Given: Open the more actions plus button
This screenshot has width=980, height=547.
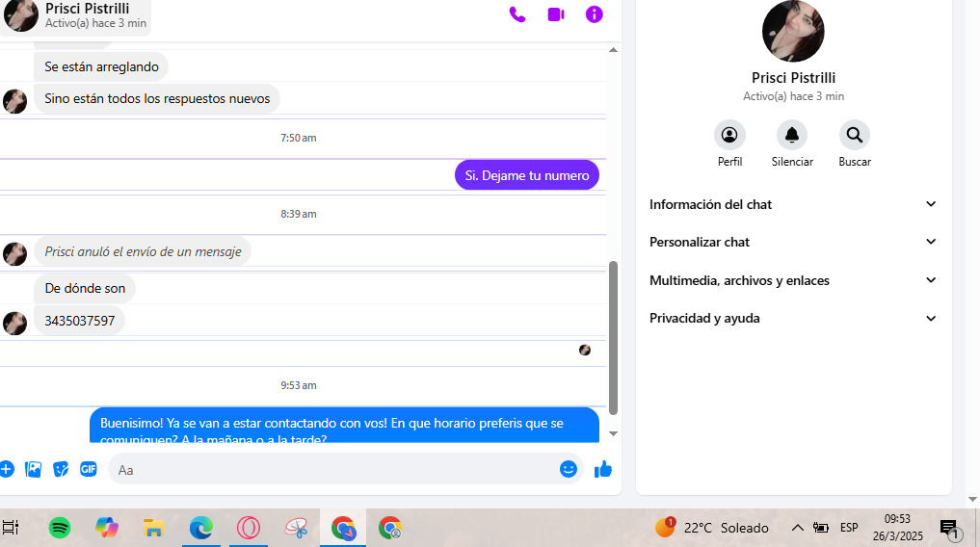Looking at the screenshot, I should click(x=7, y=469).
